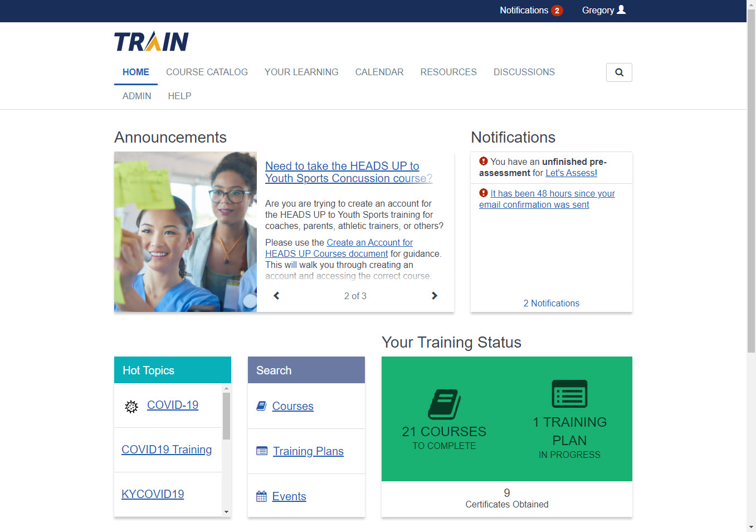This screenshot has width=756, height=532.
Task: Click the Courses book icon in Search
Action: point(261,406)
